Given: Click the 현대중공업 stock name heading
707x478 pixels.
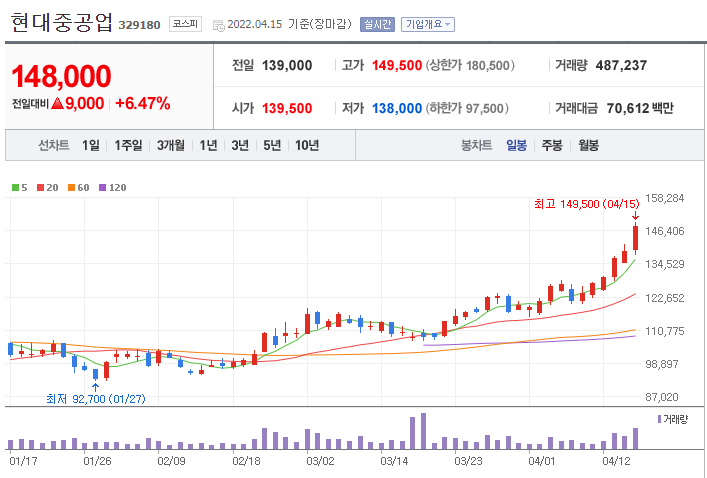Looking at the screenshot, I should click(61, 23).
